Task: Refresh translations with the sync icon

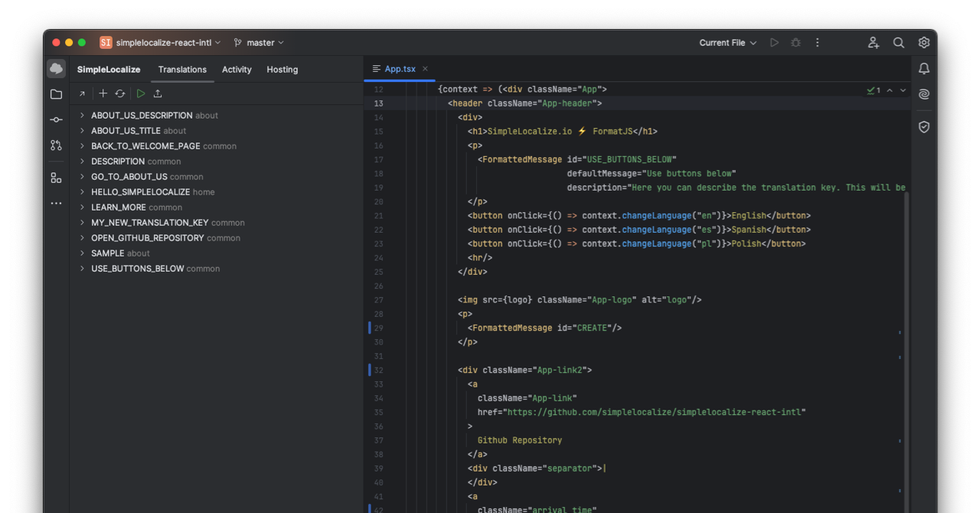Action: tap(120, 93)
